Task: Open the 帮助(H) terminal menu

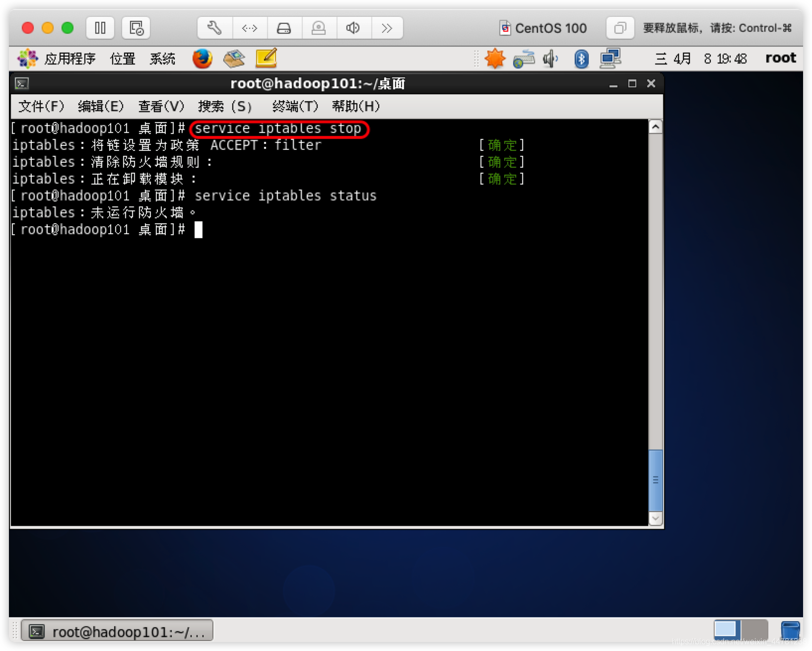Action: coord(355,106)
